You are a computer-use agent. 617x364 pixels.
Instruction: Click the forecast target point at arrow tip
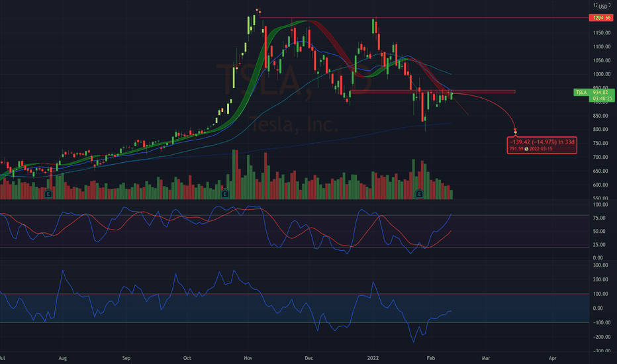point(516,132)
